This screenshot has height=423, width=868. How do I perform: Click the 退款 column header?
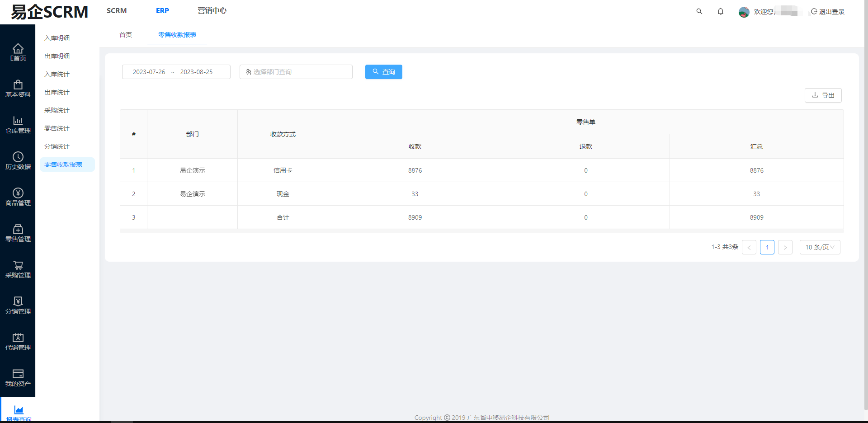pos(586,146)
